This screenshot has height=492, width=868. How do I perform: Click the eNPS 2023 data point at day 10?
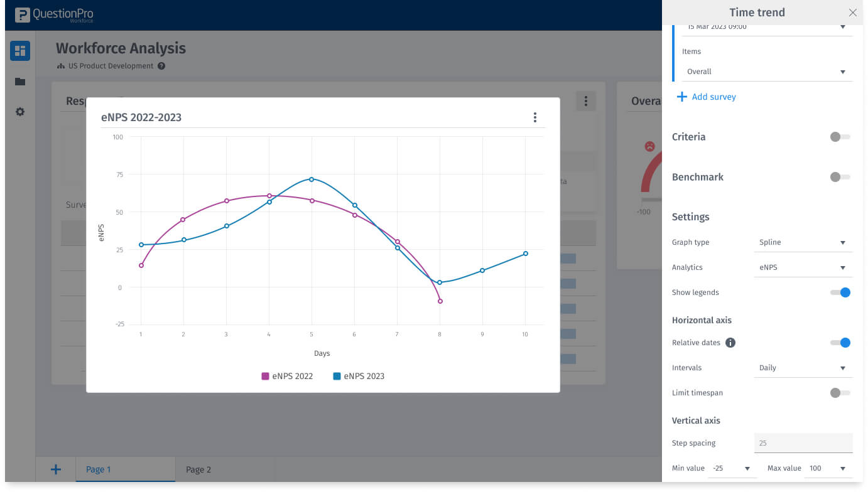[x=526, y=254]
